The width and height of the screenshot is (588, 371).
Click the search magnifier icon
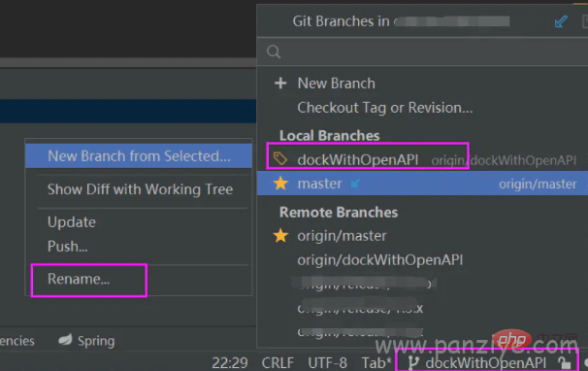coord(274,51)
